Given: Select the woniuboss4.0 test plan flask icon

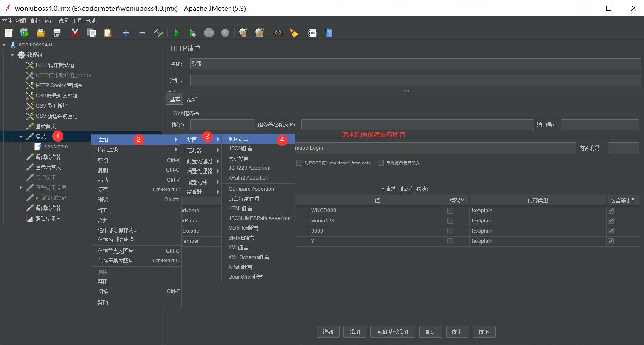Looking at the screenshot, I should (x=13, y=45).
